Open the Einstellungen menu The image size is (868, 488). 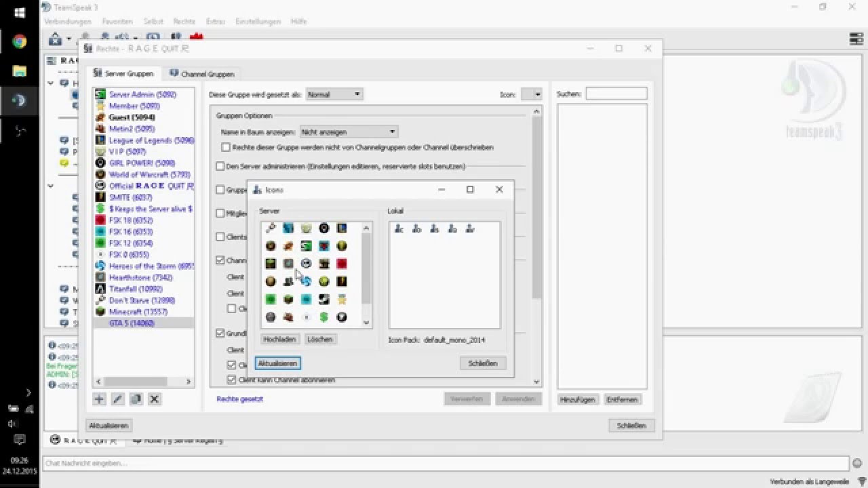pos(258,22)
